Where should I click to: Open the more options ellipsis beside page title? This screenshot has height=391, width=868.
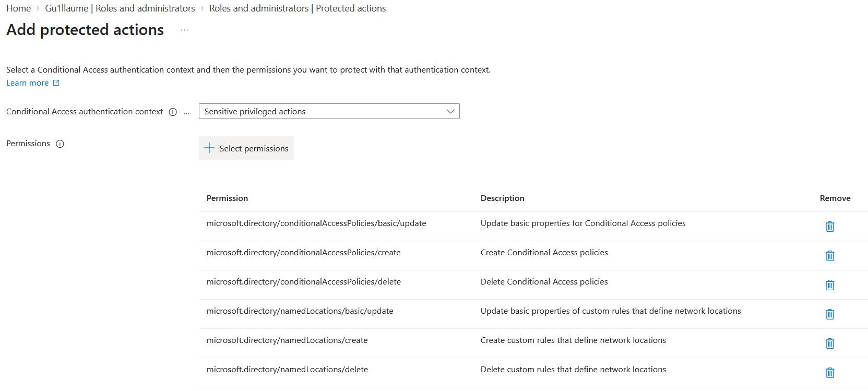pyautogui.click(x=184, y=30)
